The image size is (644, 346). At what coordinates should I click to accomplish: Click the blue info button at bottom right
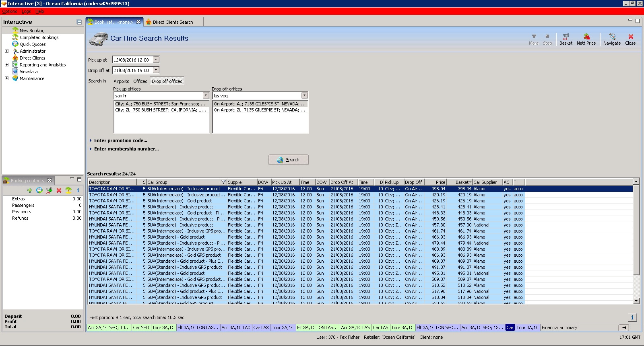point(632,317)
